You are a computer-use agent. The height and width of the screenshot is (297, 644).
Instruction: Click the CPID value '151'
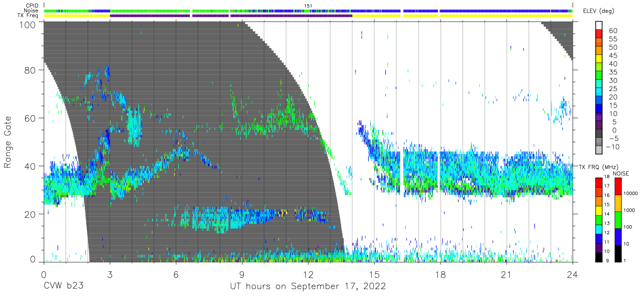[x=308, y=5]
